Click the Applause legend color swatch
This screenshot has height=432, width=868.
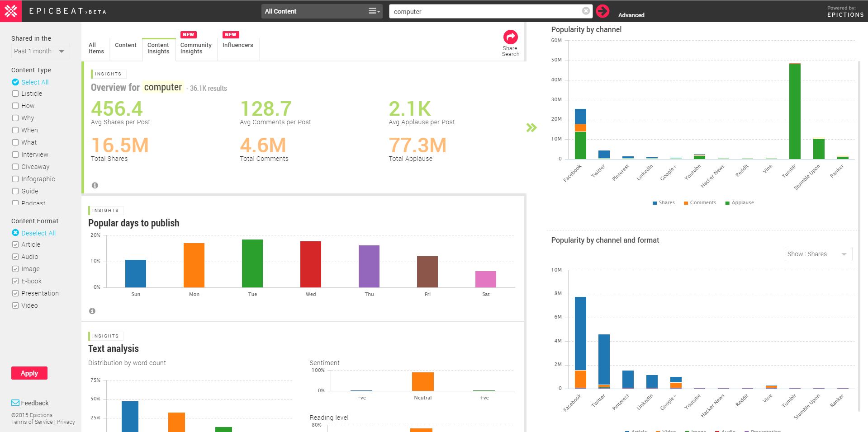727,203
